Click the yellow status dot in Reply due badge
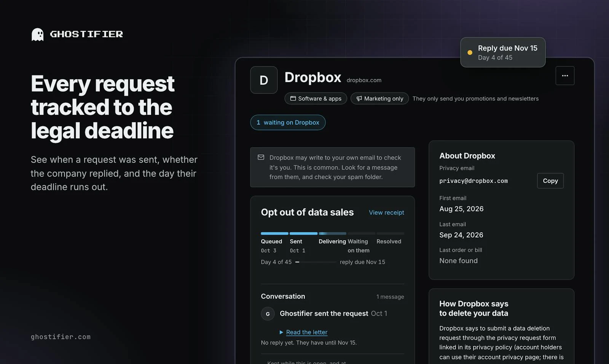 click(470, 52)
